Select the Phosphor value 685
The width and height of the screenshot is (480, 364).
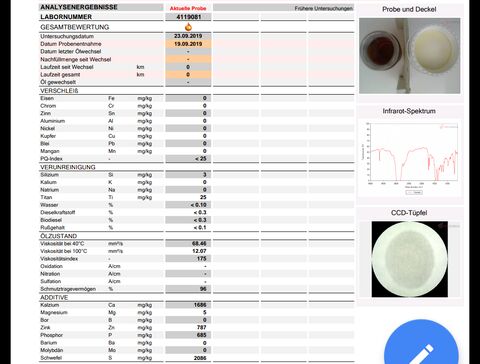(202, 335)
